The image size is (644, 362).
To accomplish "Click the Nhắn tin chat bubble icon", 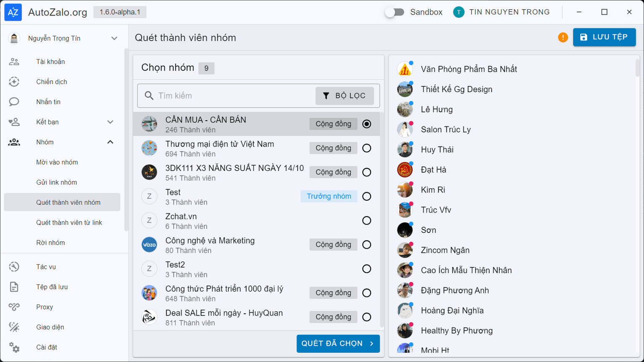I will point(14,102).
